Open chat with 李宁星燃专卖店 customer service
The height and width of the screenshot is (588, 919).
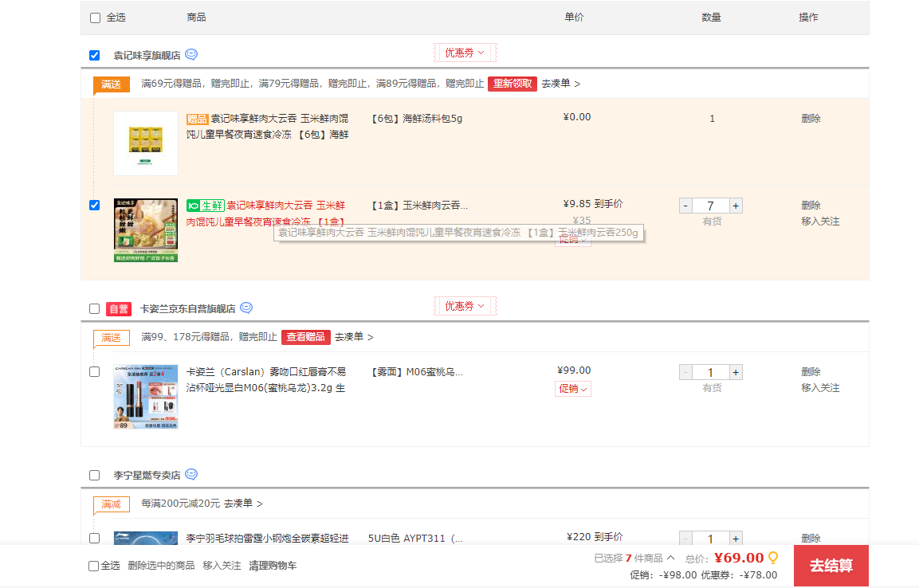tap(191, 474)
